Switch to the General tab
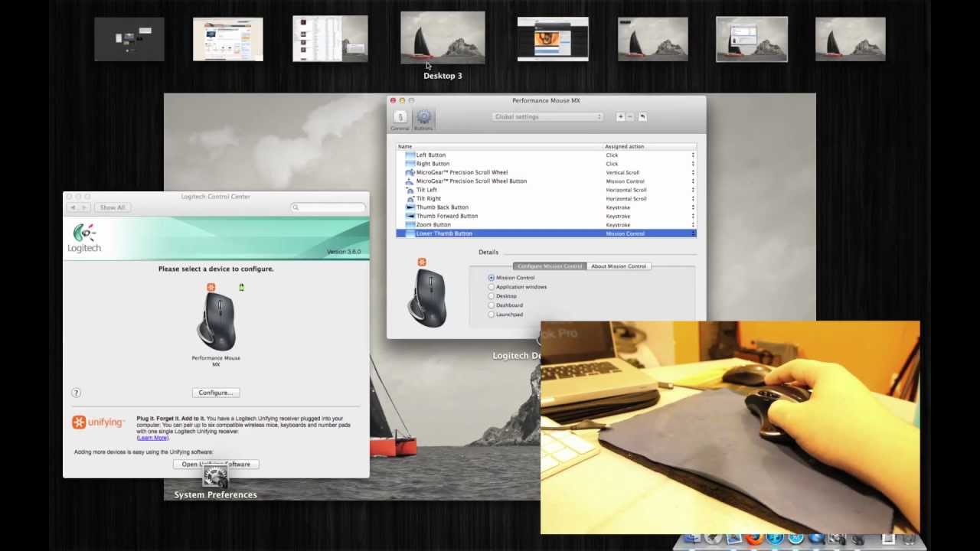The width and height of the screenshot is (980, 551). (x=400, y=119)
